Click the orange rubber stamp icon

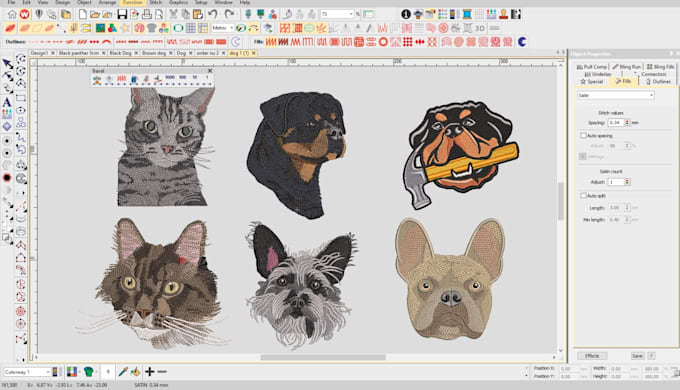(503, 14)
